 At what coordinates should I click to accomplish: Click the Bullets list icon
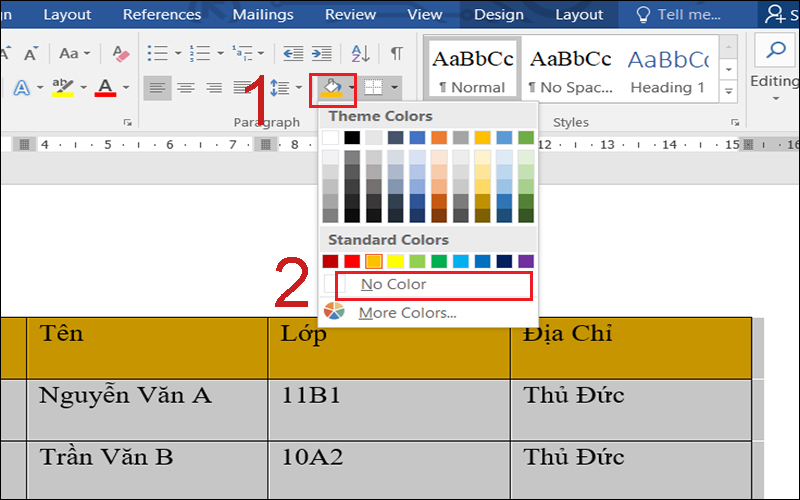(x=158, y=53)
